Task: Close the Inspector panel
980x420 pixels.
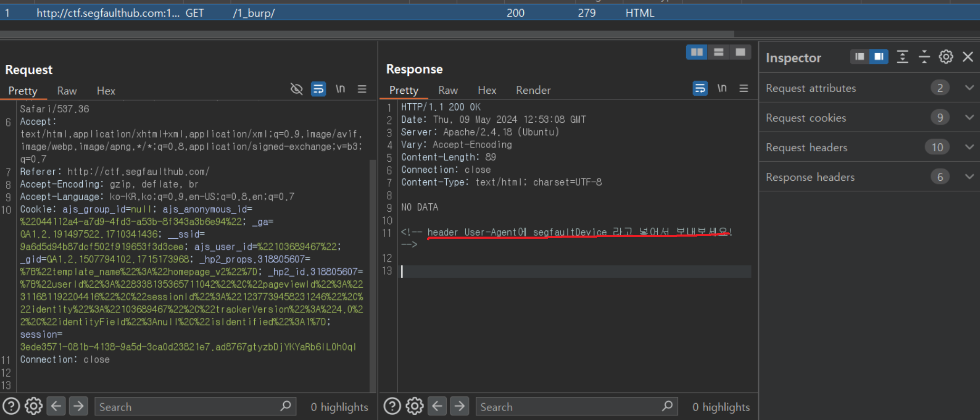Action: (968, 57)
